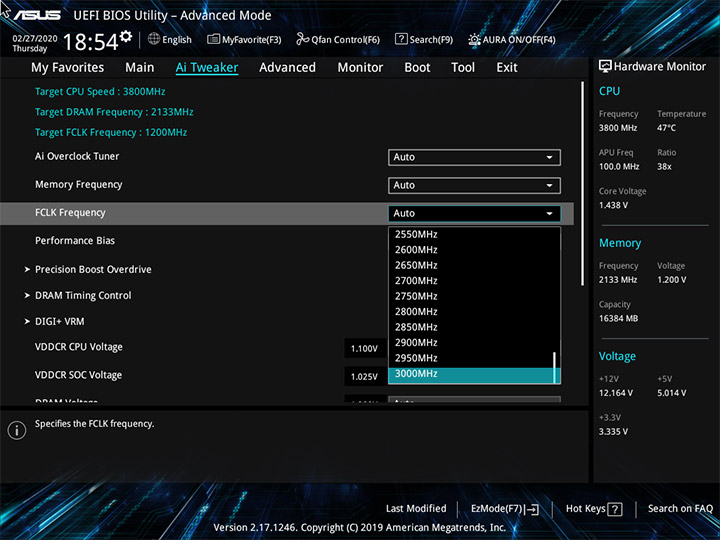
Task: Open the Exit tab
Action: click(507, 68)
